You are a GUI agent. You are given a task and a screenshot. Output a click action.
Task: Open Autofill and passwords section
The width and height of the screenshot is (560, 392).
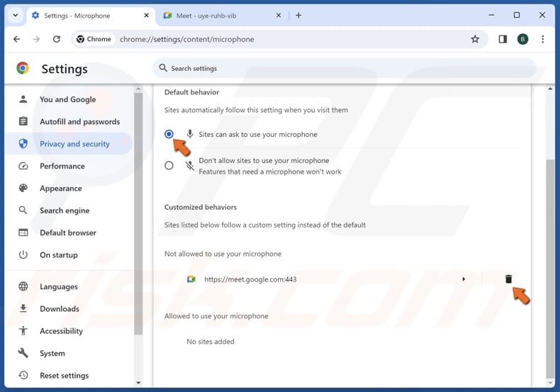coord(69,121)
